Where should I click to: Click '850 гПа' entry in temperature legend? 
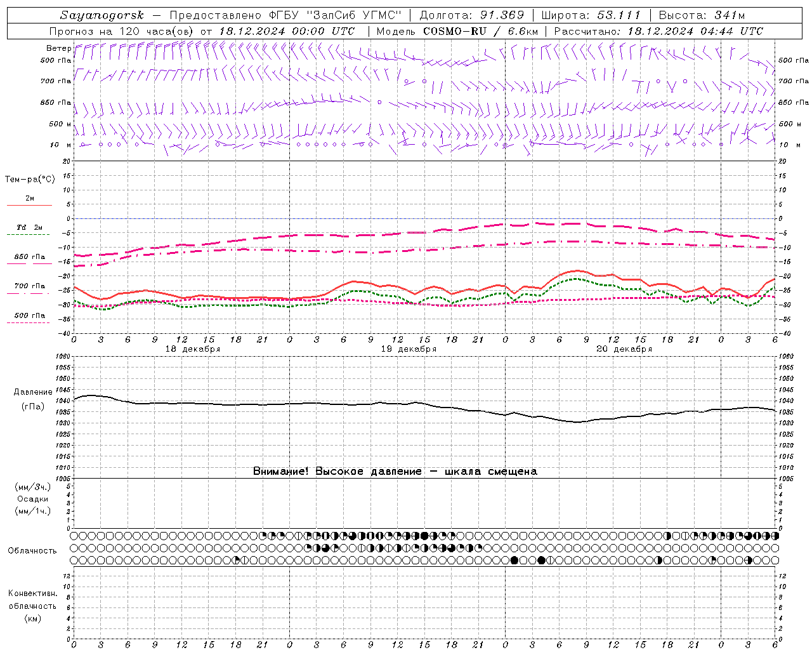pos(30,257)
